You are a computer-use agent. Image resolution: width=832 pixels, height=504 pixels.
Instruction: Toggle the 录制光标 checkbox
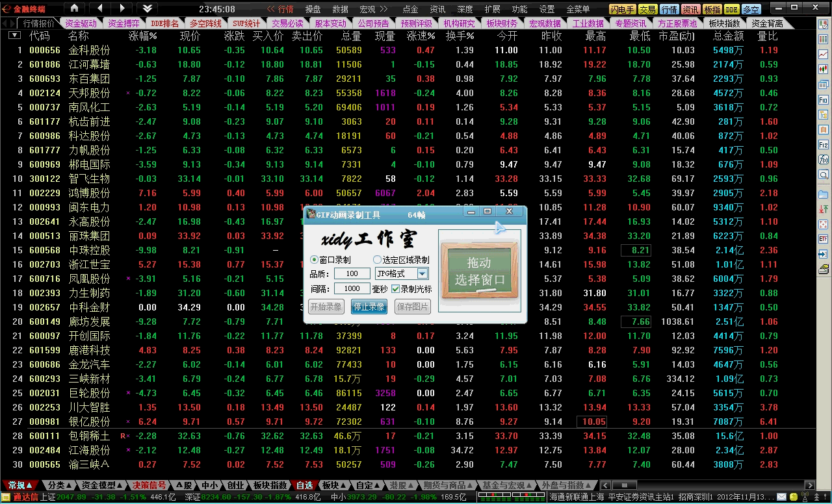click(x=395, y=288)
